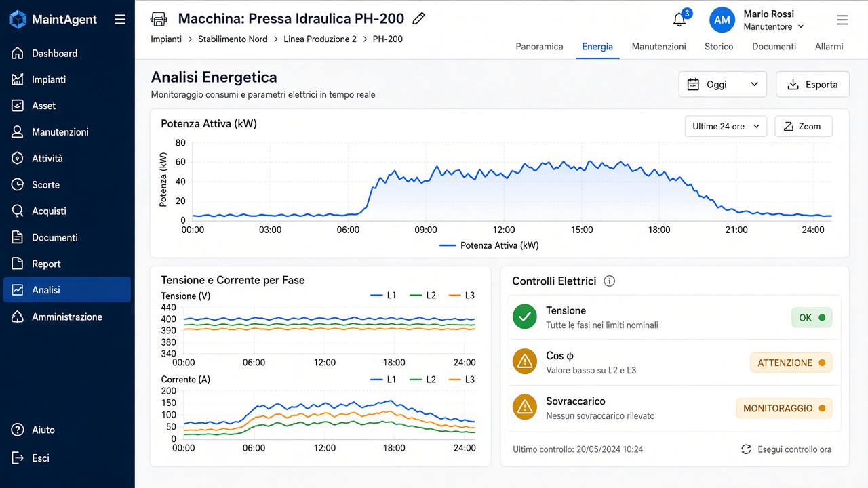The width and height of the screenshot is (868, 488).
Task: Open Dashboard from the sidebar
Action: point(66,53)
